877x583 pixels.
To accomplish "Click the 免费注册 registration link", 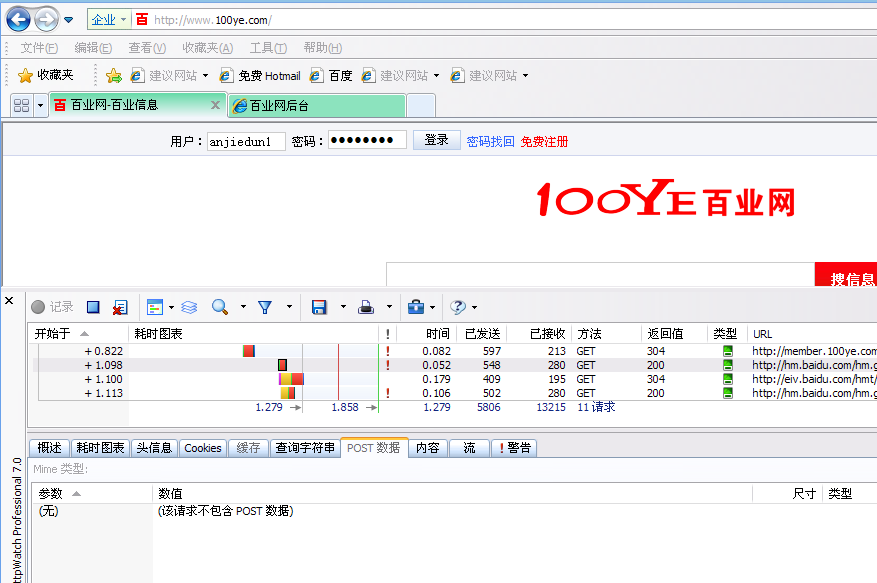I will 545,140.
